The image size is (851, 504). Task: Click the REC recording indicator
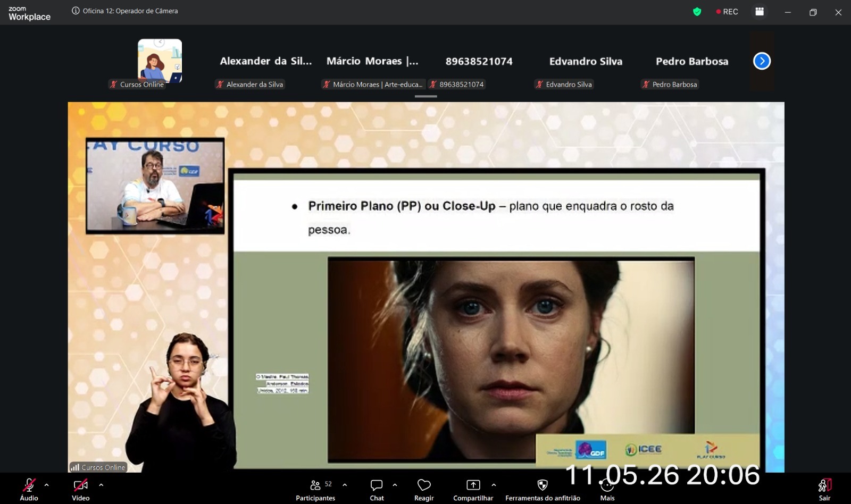coord(727,12)
